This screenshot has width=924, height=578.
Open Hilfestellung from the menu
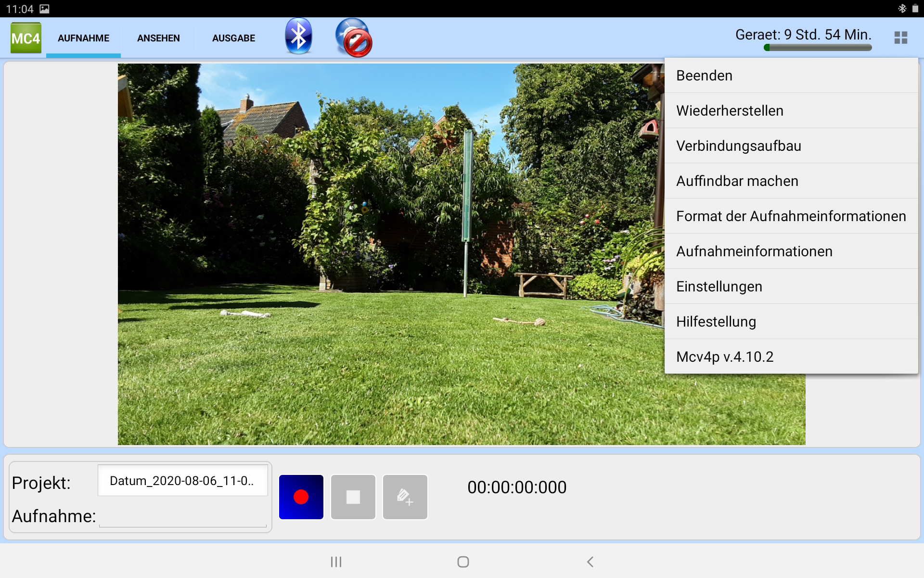[x=791, y=322]
